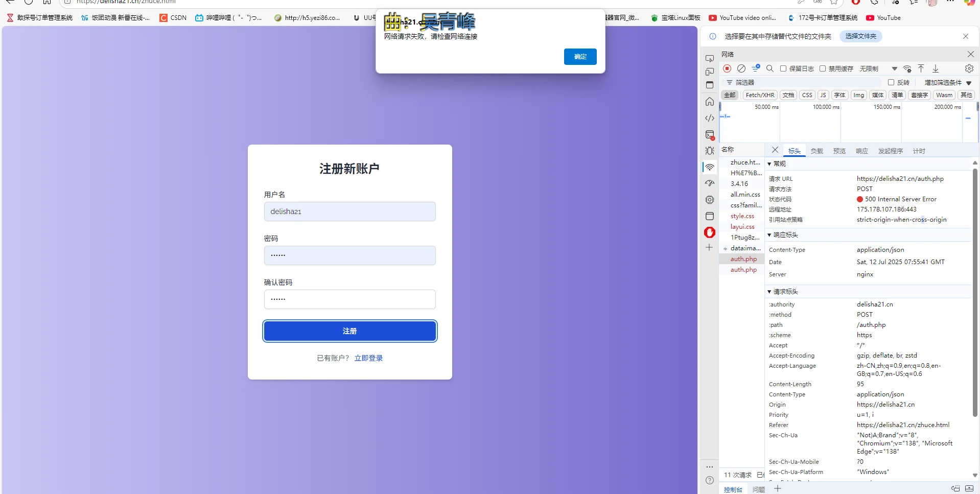Switch to the 响应 tab
The image size is (980, 494).
pyautogui.click(x=861, y=151)
